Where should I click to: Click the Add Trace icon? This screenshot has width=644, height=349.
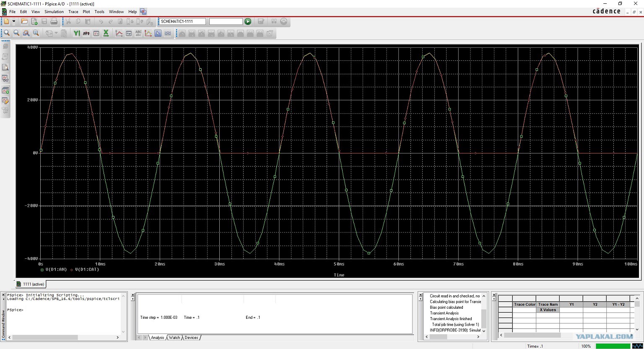click(x=119, y=33)
